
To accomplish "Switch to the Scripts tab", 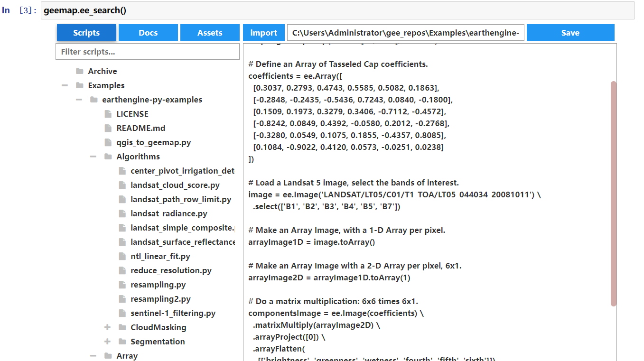I will click(x=86, y=33).
